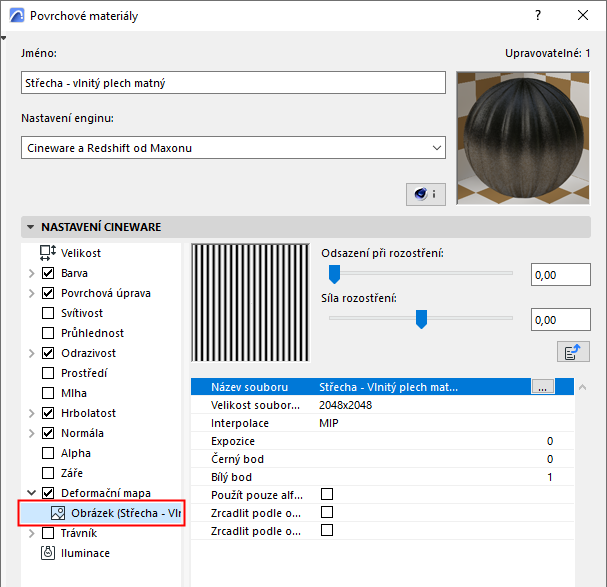Close the Povrchové materiály dialog
Screen dimensions: 607x587
pos(583,15)
